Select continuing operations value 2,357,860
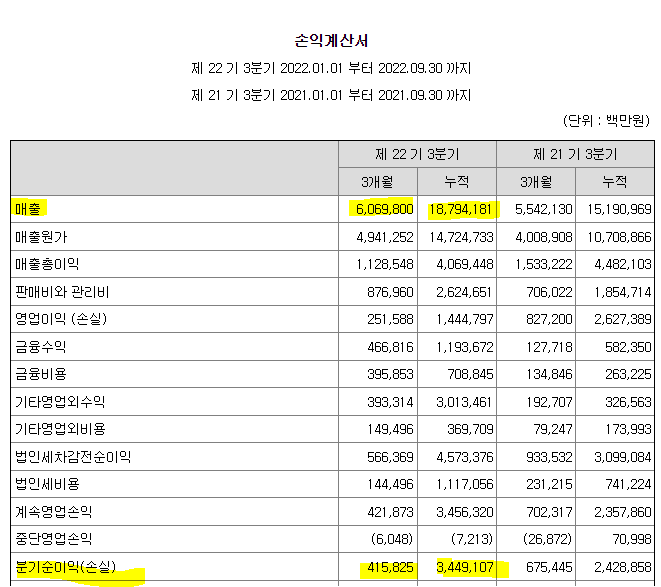Image resolution: width=661 pixels, height=587 pixels. (x=623, y=512)
